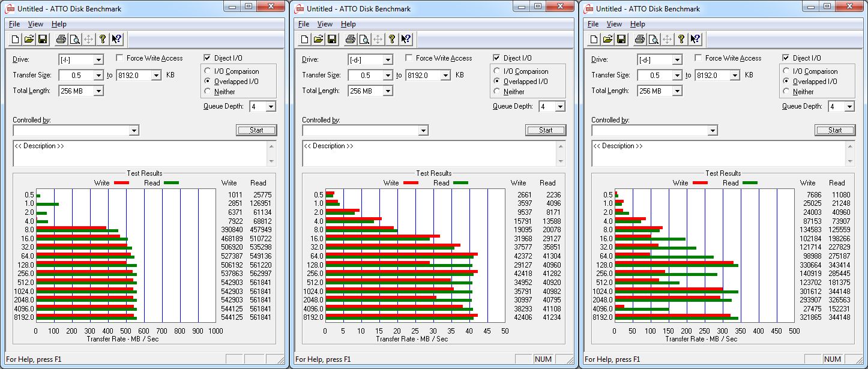Click Context Help arrow icon in left window
The image size is (868, 369).
[x=116, y=40]
